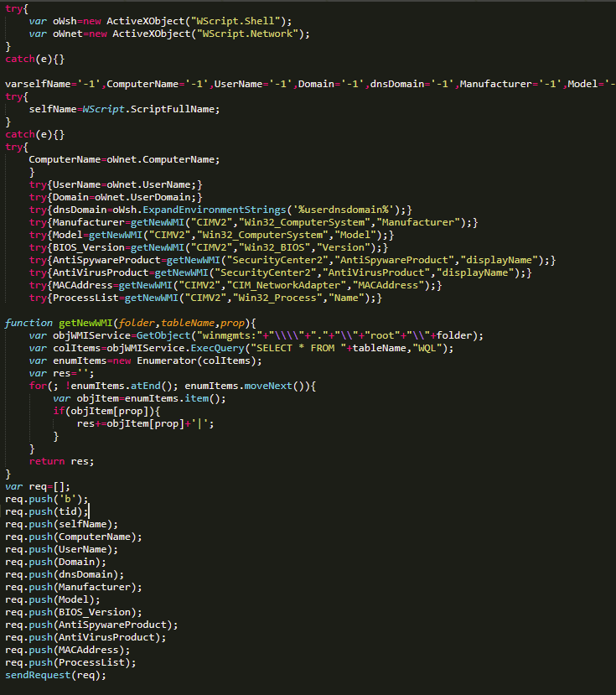The height and width of the screenshot is (695, 616).
Task: Click the req.push(Manufacturer) line
Action: click(74, 588)
